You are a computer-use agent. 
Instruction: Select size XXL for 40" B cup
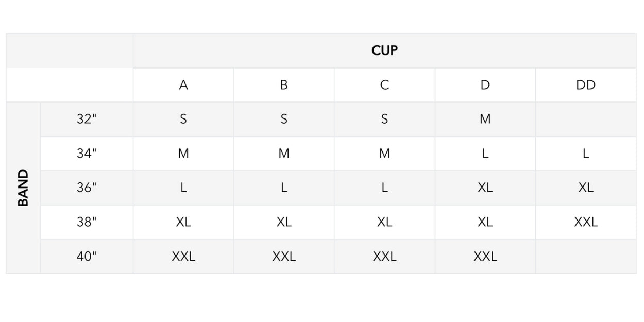click(x=284, y=256)
